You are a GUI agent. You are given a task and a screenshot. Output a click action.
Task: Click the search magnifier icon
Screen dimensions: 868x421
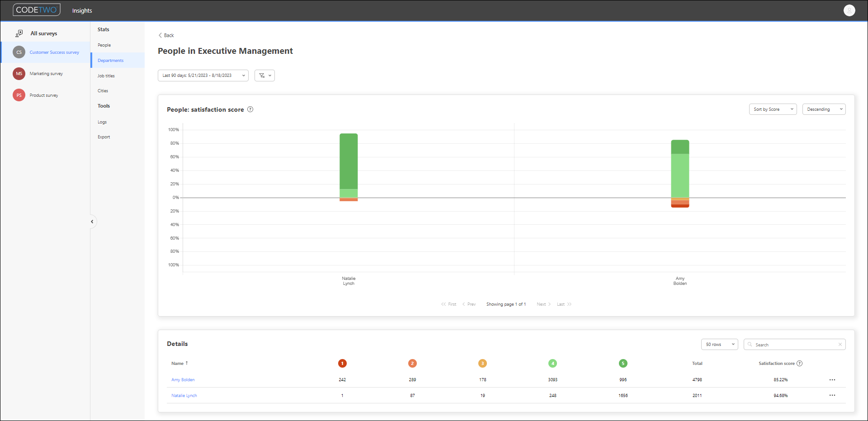pos(750,345)
